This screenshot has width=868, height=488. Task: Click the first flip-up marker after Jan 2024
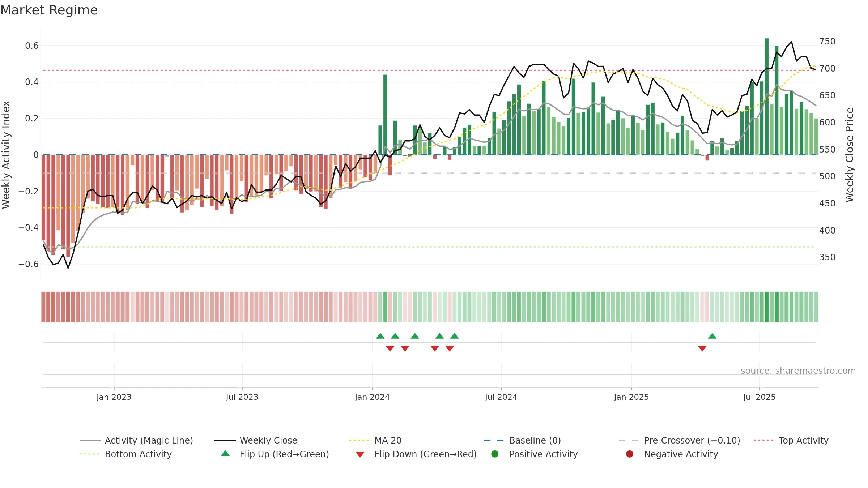380,336
